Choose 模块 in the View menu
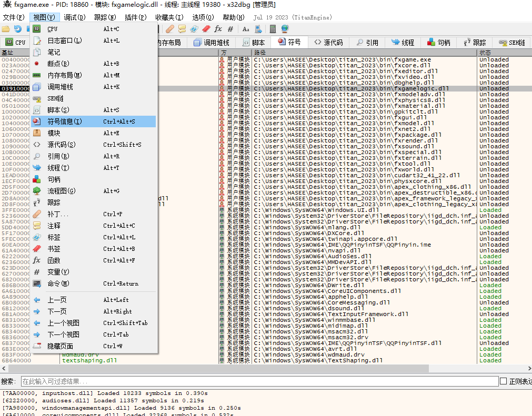The width and height of the screenshot is (532, 416). (93, 133)
